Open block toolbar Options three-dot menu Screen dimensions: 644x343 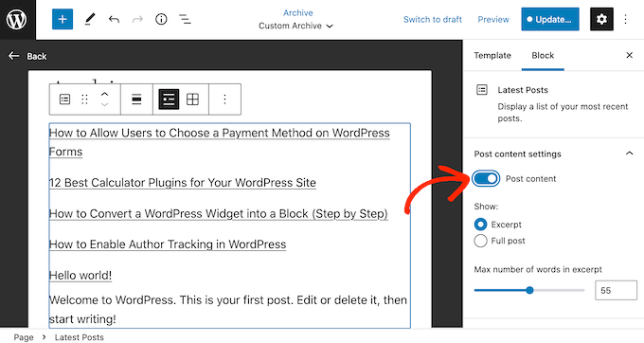(224, 99)
